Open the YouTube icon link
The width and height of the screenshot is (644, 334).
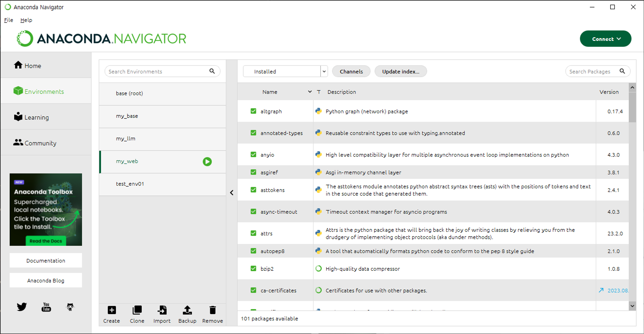point(46,307)
